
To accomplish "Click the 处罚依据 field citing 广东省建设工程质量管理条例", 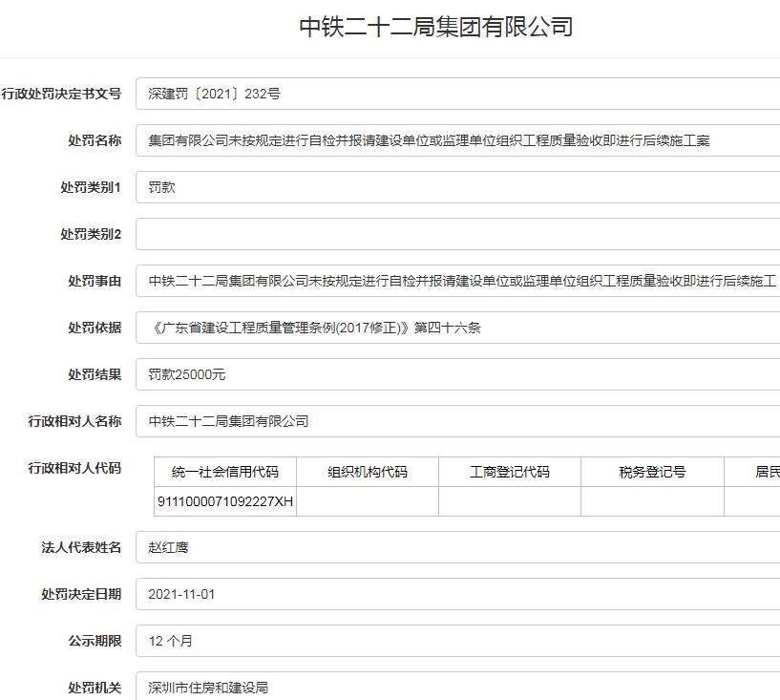I will [x=457, y=328].
